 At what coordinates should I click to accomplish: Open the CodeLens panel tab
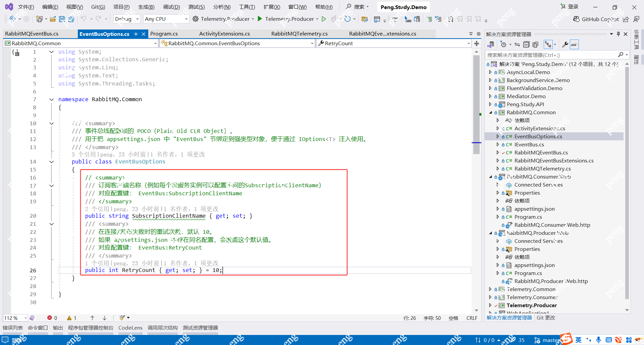130,328
